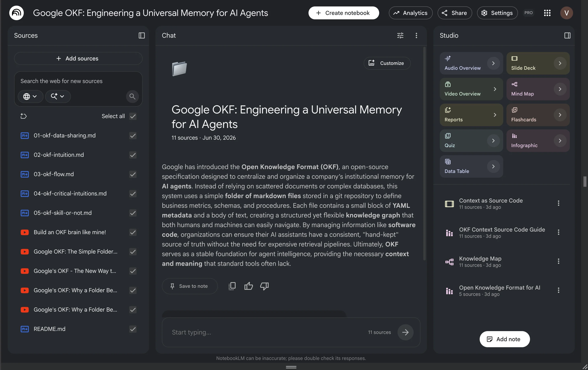The height and width of the screenshot is (370, 588).
Task: Open the Reports studio tile
Action: 471,115
